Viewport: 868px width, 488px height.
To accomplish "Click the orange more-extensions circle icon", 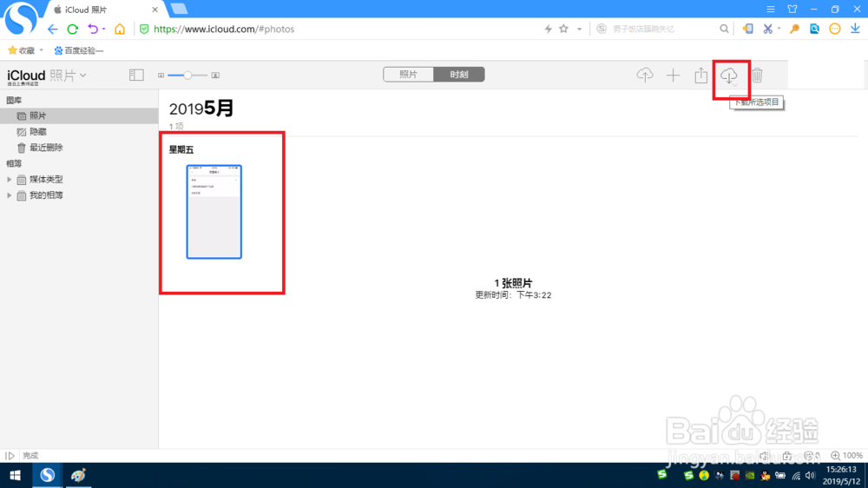I will click(835, 29).
